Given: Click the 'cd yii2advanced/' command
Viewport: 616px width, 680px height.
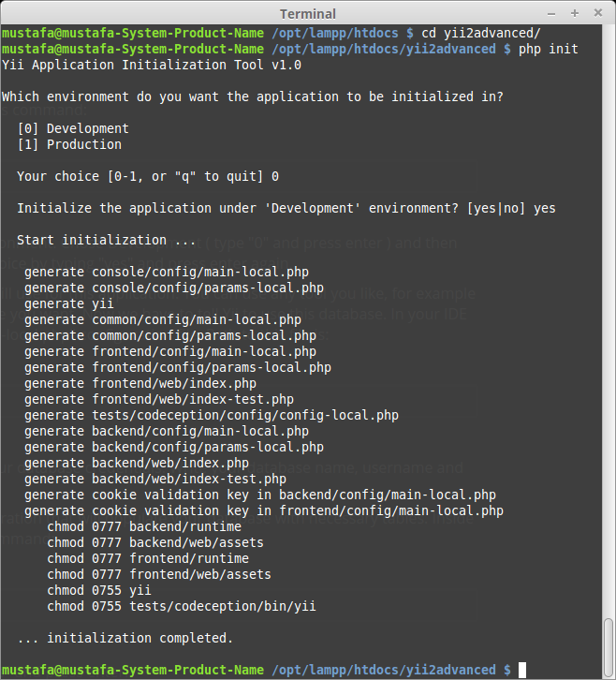Looking at the screenshot, I should click(x=481, y=34).
